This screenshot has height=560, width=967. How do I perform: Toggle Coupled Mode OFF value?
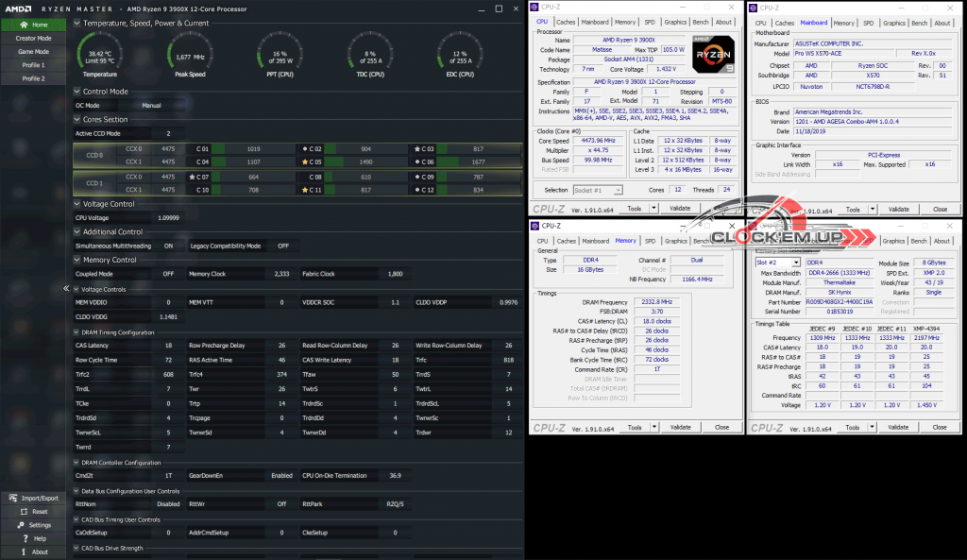pos(168,274)
